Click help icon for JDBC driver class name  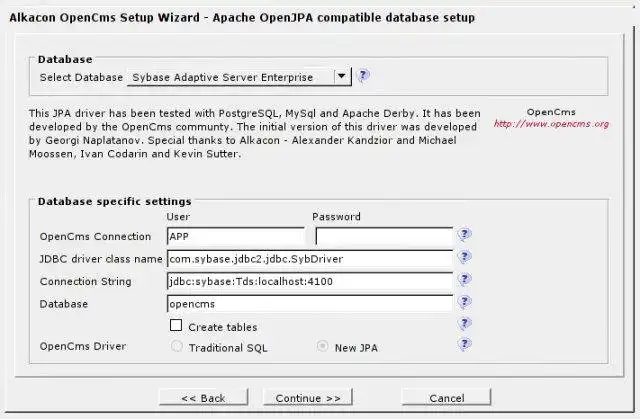click(x=465, y=258)
